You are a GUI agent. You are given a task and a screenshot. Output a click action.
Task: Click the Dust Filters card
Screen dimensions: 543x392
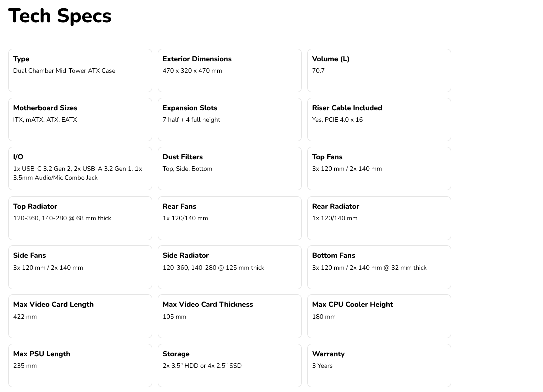click(x=230, y=169)
